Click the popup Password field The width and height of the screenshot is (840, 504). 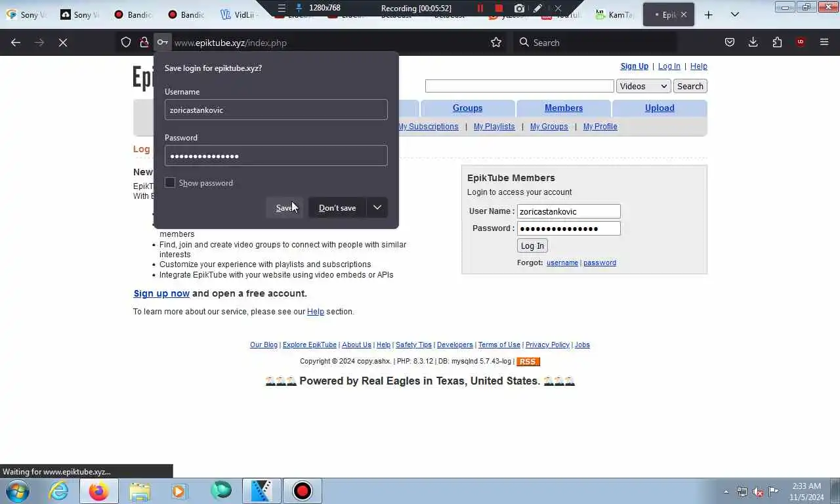pos(276,156)
